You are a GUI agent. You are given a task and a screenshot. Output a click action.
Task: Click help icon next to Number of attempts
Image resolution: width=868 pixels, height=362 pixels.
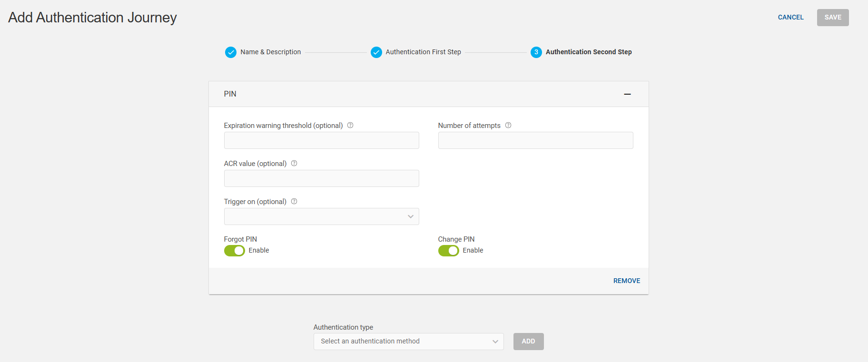tap(508, 126)
